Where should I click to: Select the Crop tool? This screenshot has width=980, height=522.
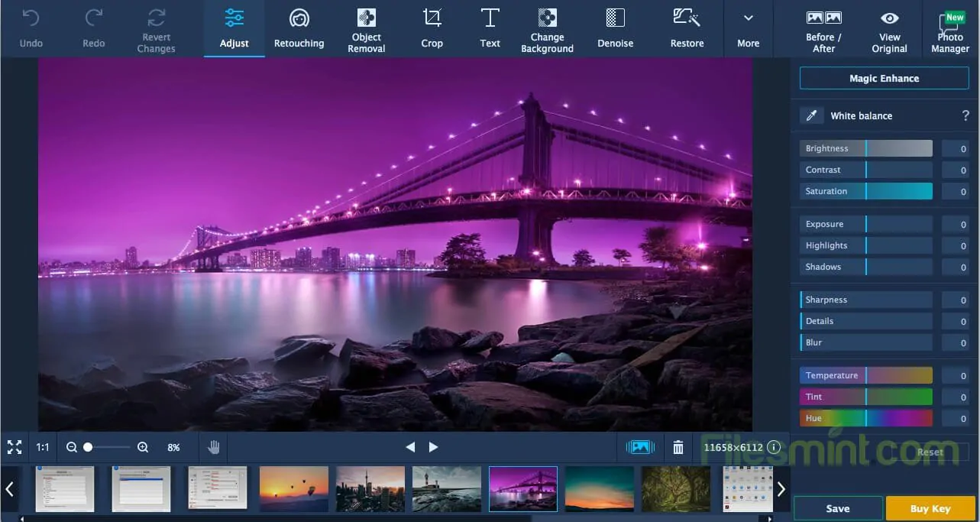[x=432, y=28]
